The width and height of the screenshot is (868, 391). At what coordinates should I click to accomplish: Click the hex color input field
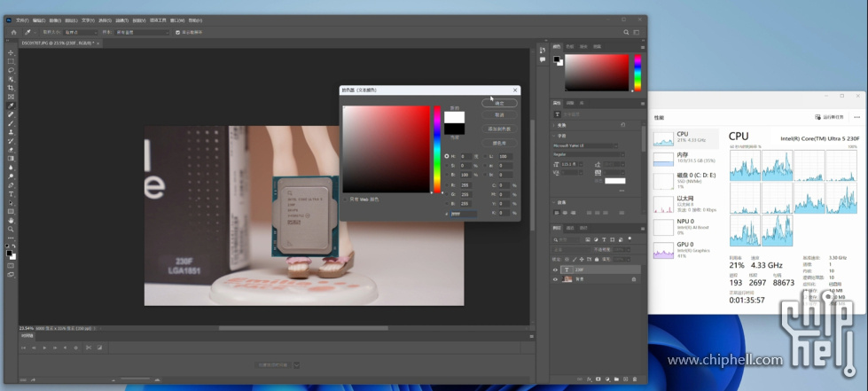point(464,214)
